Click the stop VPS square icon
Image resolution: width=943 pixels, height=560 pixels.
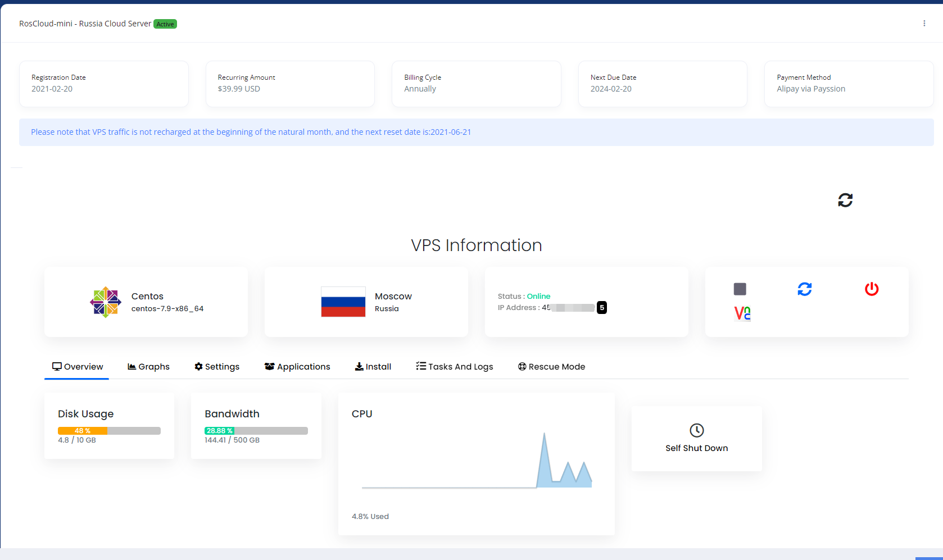[x=740, y=289]
